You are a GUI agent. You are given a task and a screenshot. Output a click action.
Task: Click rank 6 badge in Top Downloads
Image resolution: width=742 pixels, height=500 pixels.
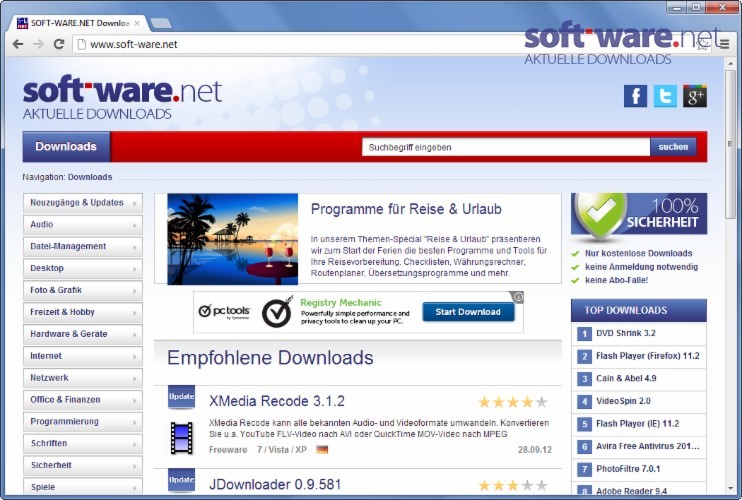coord(584,447)
